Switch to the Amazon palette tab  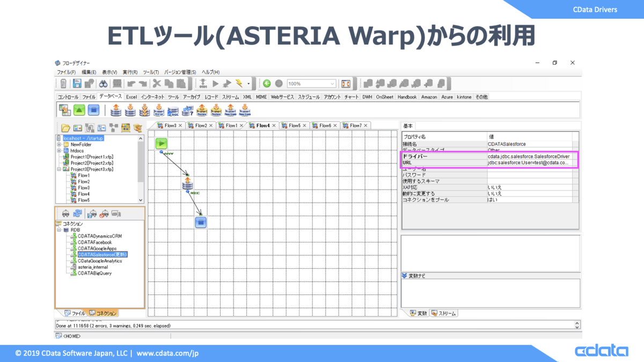[x=429, y=97]
